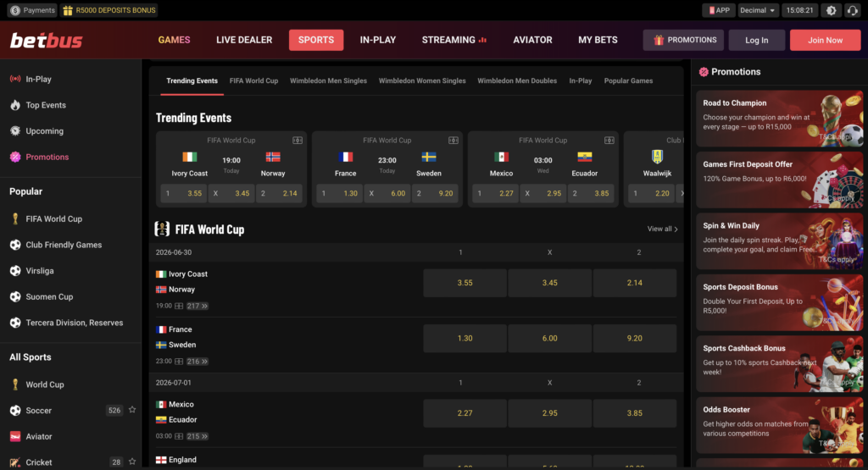
Task: Open the Sports Cashback Bonus promotion
Action: [x=780, y=364]
